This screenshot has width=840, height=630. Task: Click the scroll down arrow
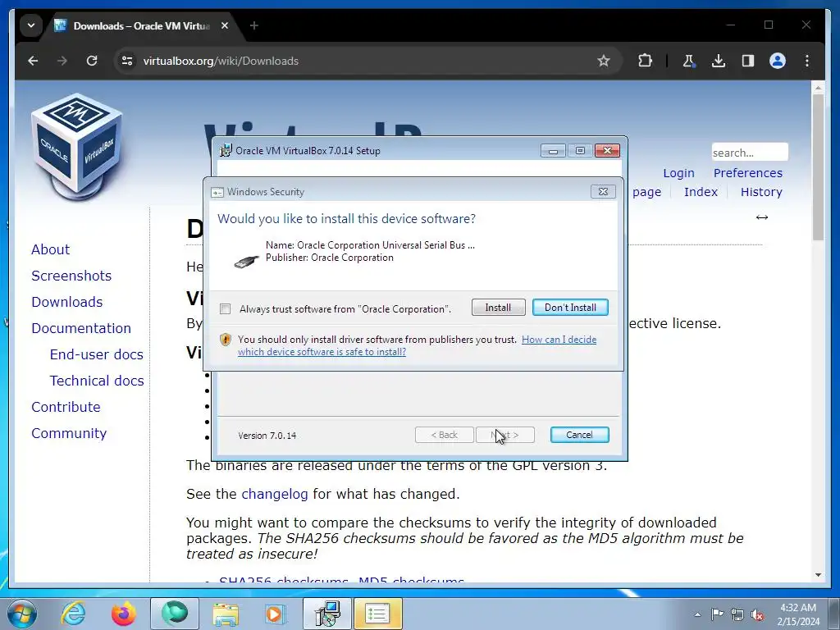[x=818, y=575]
